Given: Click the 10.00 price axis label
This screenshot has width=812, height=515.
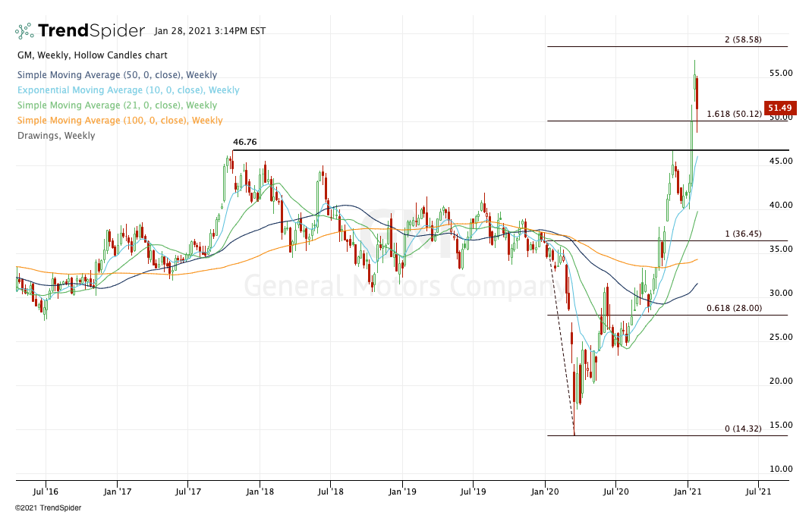Looking at the screenshot, I should tap(781, 469).
